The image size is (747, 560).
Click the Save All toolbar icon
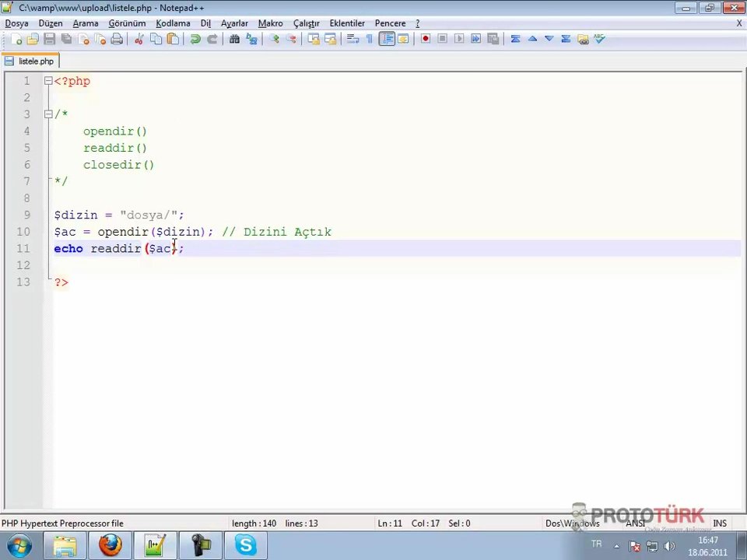pos(67,39)
